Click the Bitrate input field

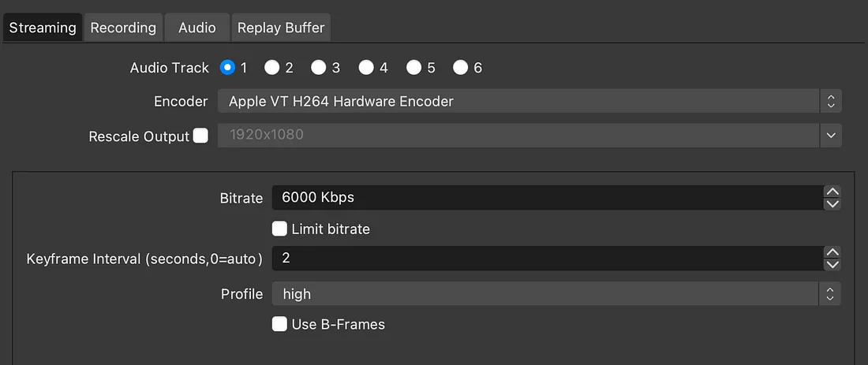point(544,198)
